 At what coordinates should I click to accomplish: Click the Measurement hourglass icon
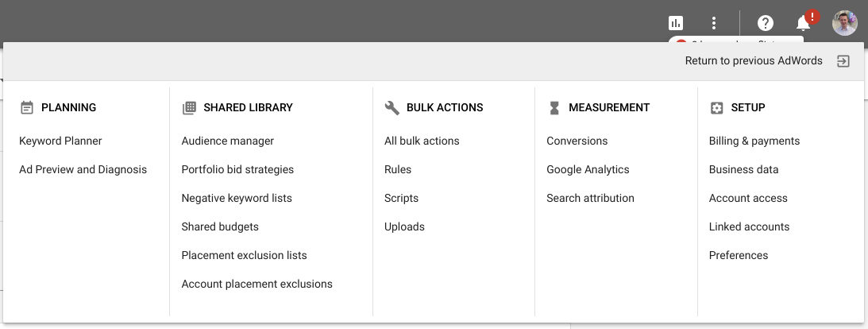(x=554, y=107)
